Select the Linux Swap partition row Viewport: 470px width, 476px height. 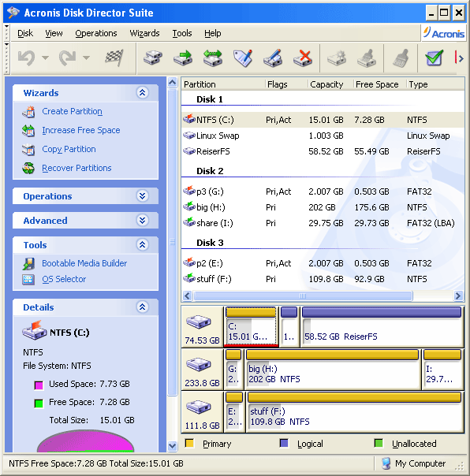[323, 136]
